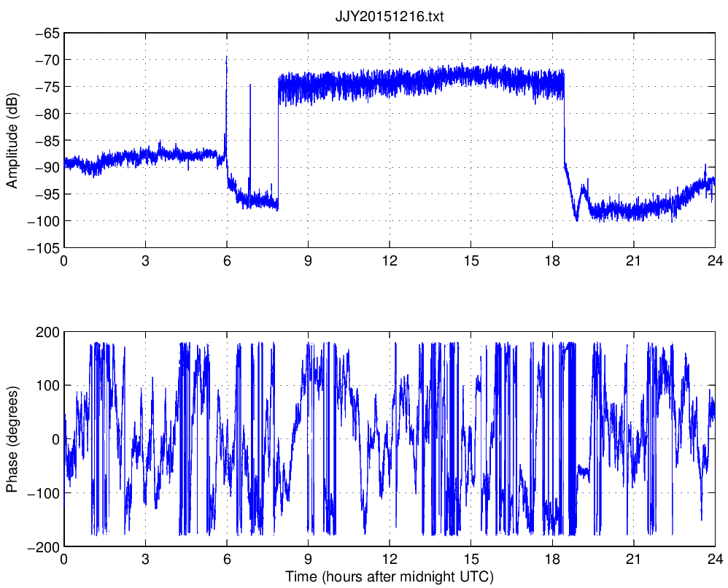
Task: Click the plot title JJY20151216.txt
Action: pos(389,17)
